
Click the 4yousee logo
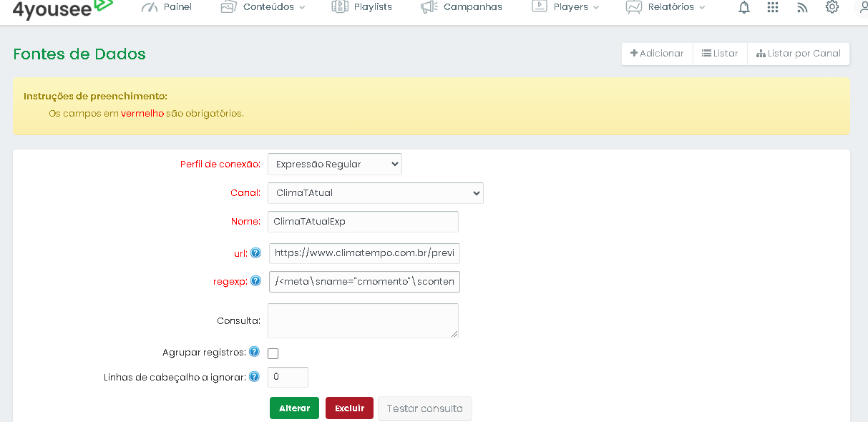point(63,8)
